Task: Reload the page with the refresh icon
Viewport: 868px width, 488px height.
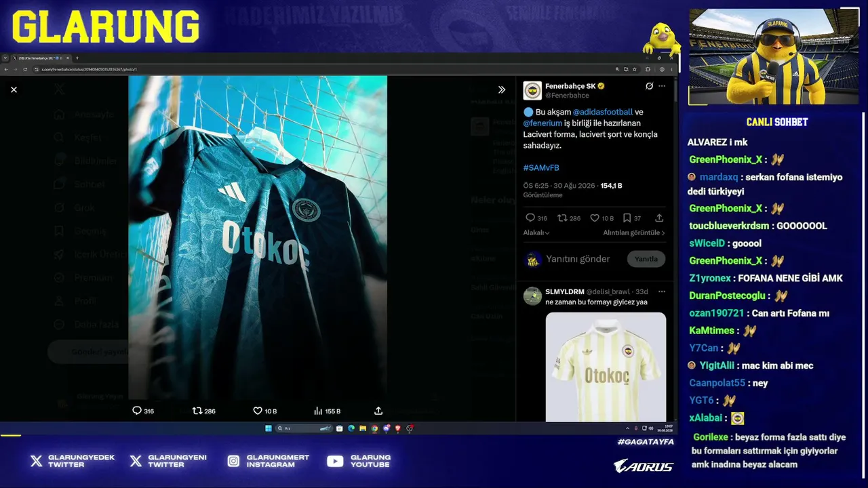Action: tap(25, 69)
